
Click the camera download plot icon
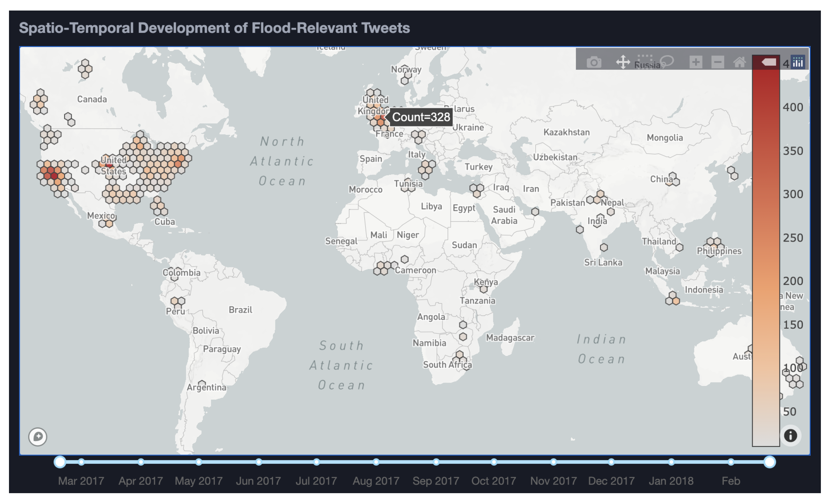tap(594, 62)
